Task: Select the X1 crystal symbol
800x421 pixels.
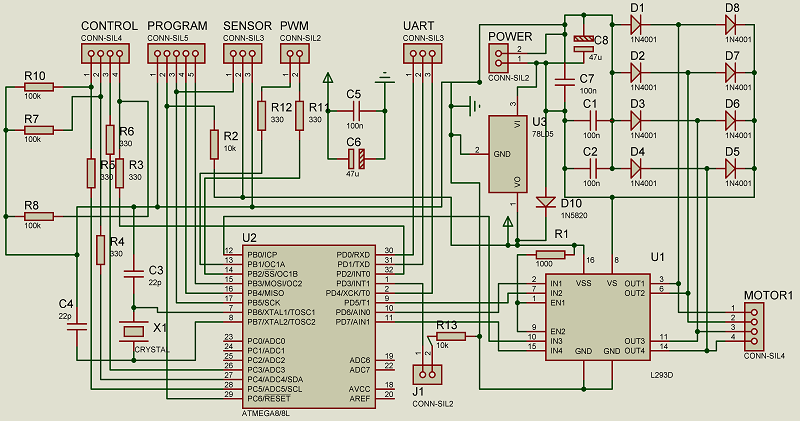Action: (134, 332)
